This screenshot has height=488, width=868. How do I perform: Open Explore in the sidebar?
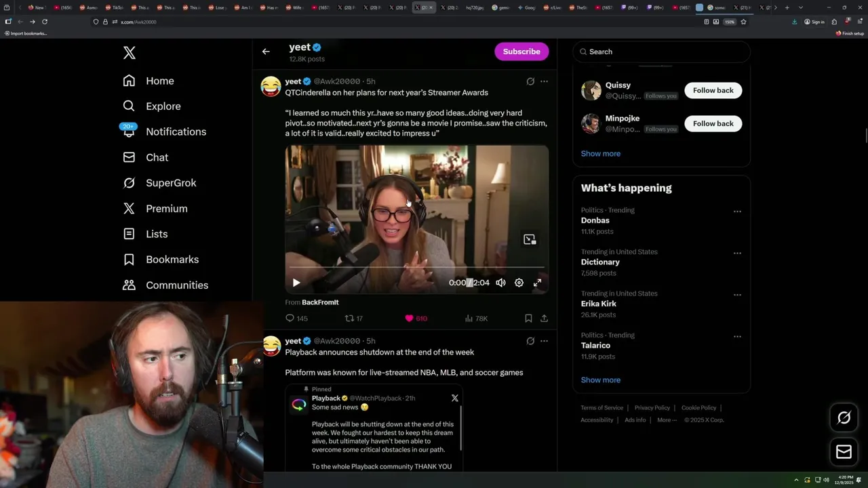[x=152, y=106]
